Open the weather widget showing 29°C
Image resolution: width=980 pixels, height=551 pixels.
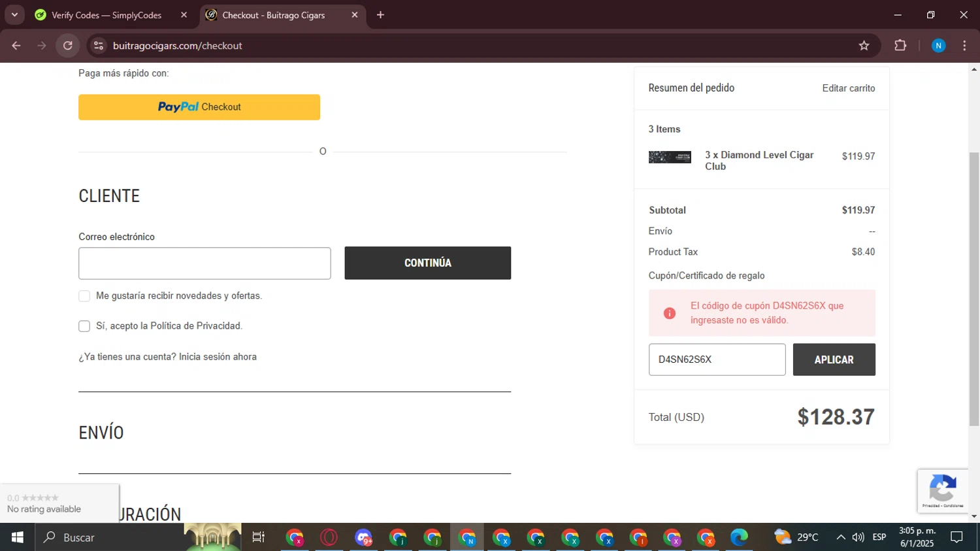796,537
